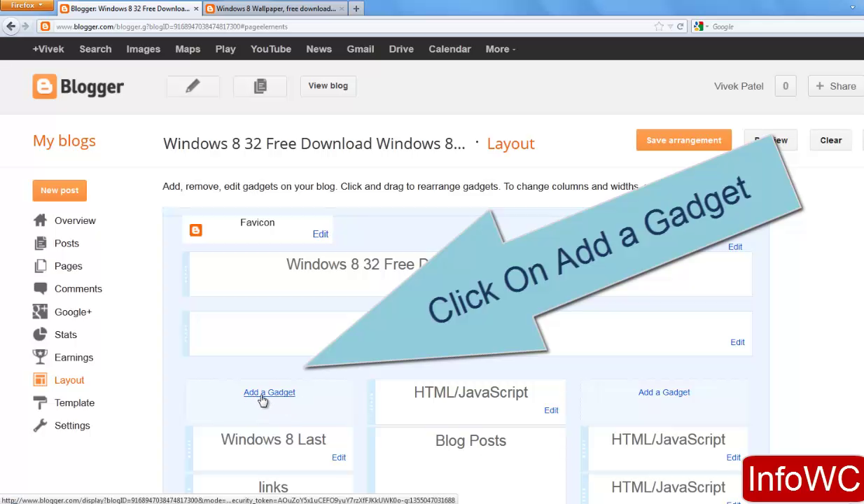Click the Google+ sidebar icon
The height and width of the screenshot is (504, 864).
click(x=40, y=311)
